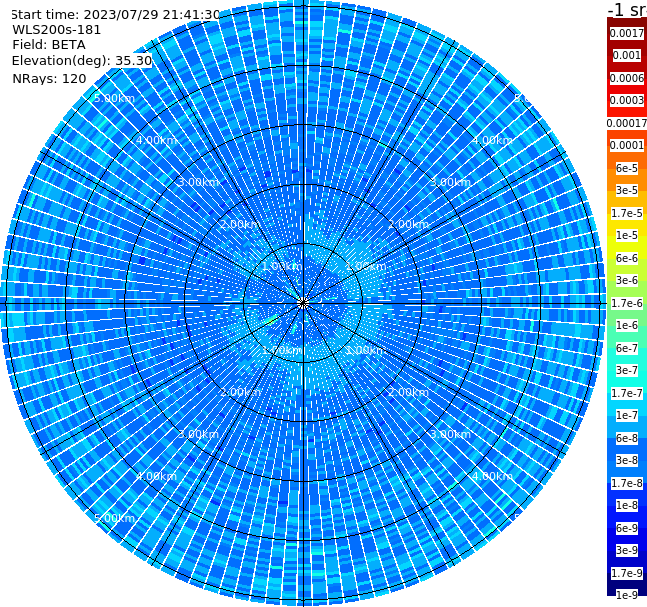Select the WLS200s-181 instrument label
647x607 pixels.
tap(57, 30)
